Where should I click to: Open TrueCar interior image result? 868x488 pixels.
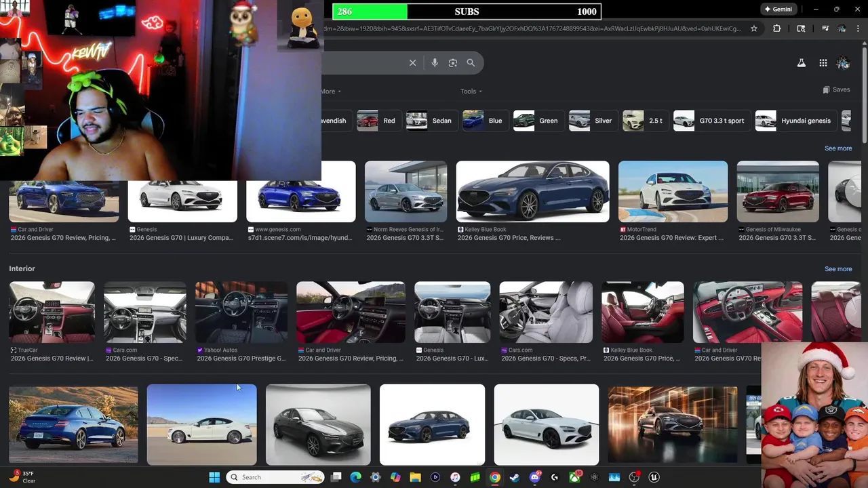coord(52,312)
